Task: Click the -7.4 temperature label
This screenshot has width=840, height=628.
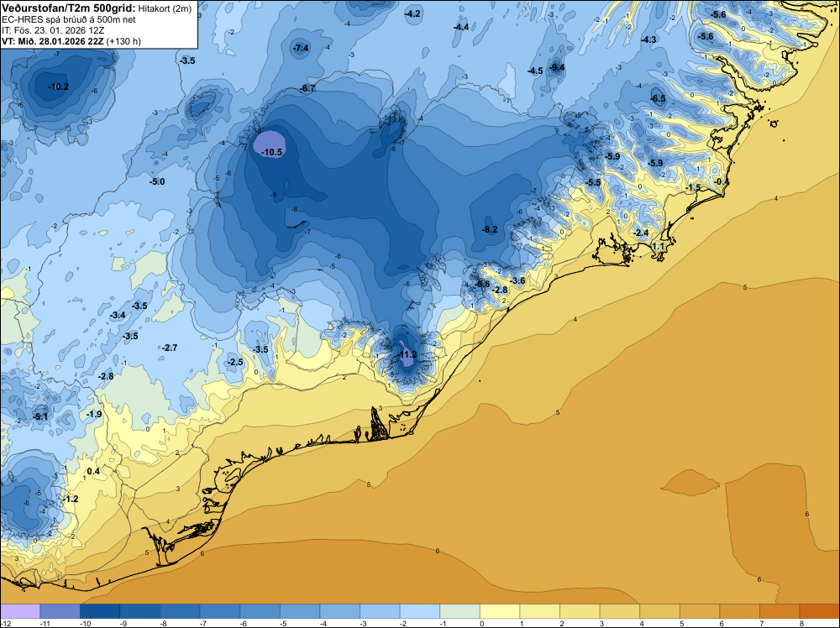Action: click(301, 48)
